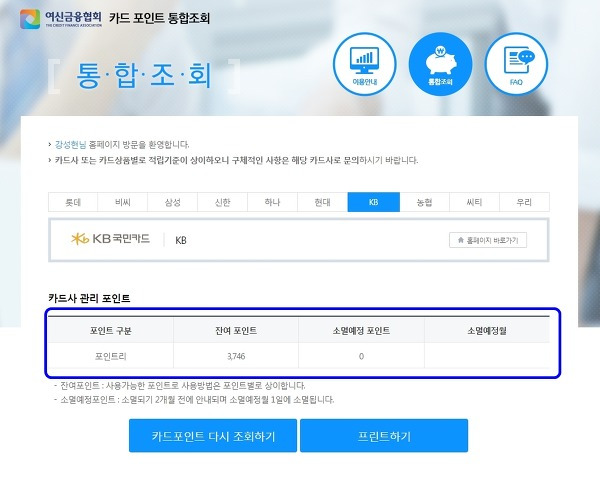Click the KB label beside the card logo
This screenshot has width=600, height=495.
[181, 240]
